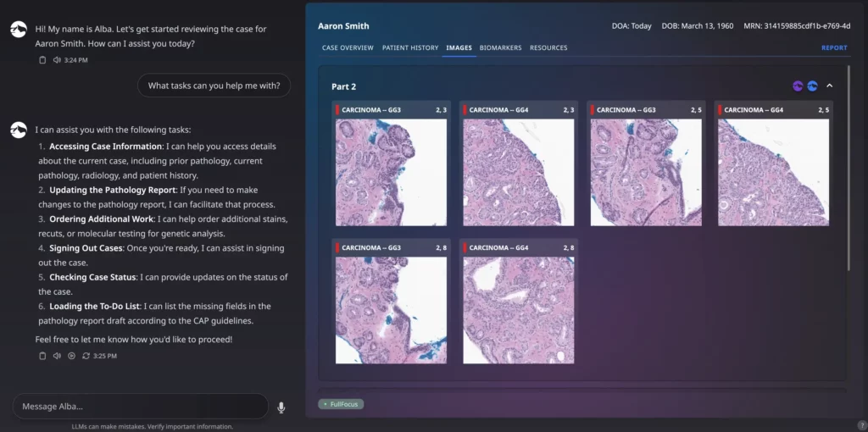
Task: Copy the 3:25 PM task list response
Action: [x=43, y=356]
